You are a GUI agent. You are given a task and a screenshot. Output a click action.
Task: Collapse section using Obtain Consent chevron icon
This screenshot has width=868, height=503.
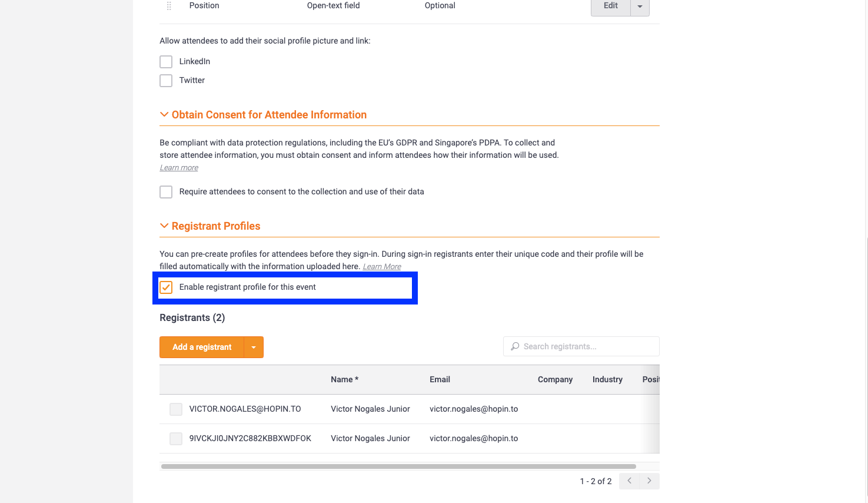pos(164,115)
